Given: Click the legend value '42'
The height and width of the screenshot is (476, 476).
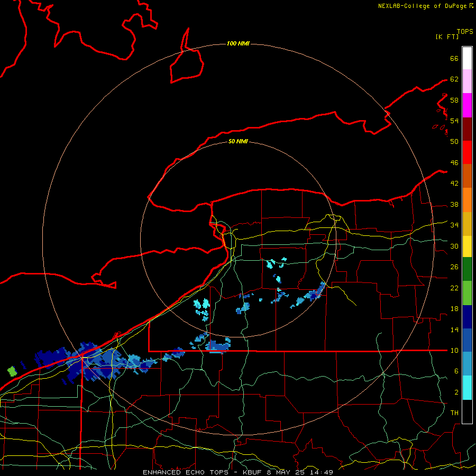Looking at the screenshot, I should [x=454, y=184].
